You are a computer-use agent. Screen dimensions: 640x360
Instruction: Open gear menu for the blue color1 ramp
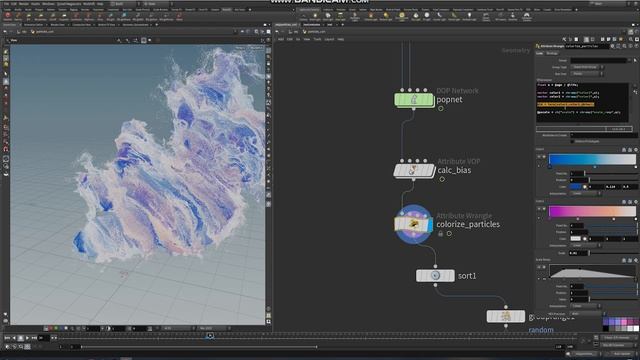636,150
